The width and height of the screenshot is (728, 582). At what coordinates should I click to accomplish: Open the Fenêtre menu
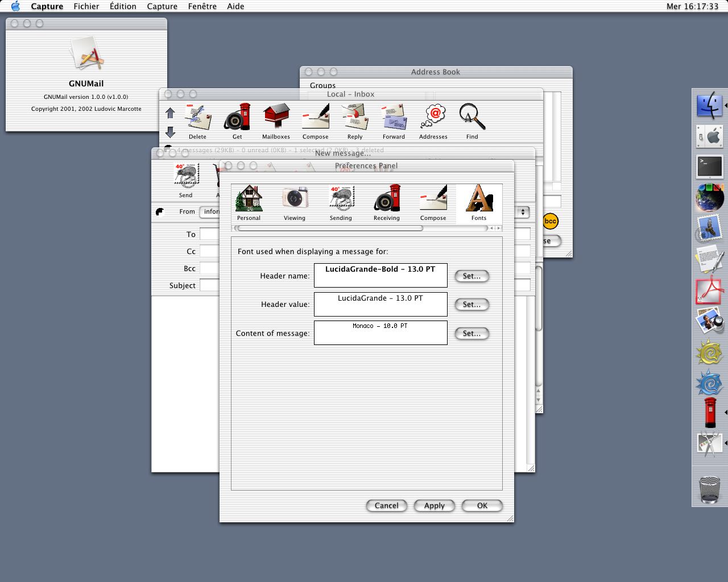(202, 6)
